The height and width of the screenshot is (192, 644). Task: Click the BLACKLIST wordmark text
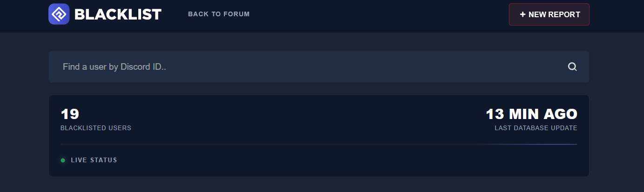(117, 14)
